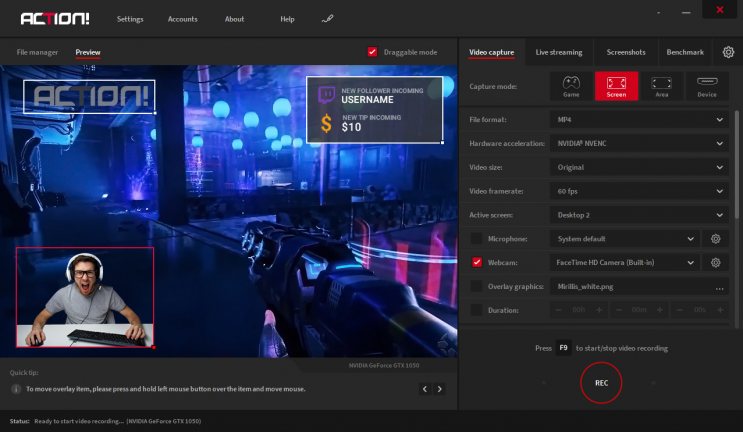Open the Accounts menu
The width and height of the screenshot is (743, 432).
182,19
